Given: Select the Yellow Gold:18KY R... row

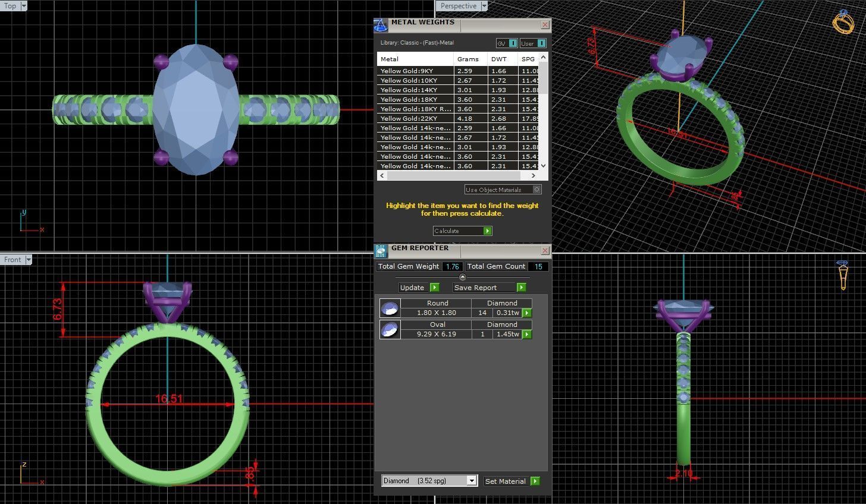Looking at the screenshot, I should 458,109.
